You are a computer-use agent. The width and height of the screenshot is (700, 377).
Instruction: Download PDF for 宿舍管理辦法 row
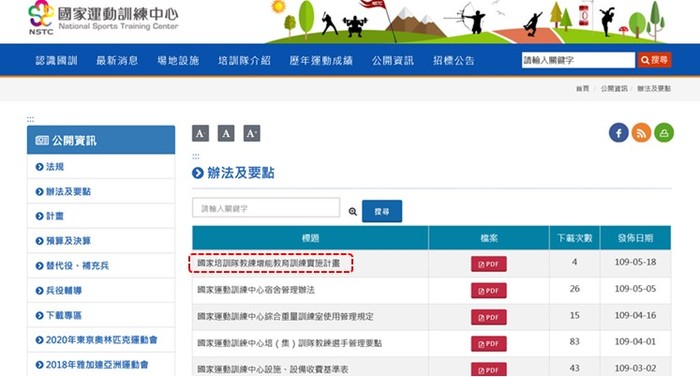pyautogui.click(x=488, y=291)
